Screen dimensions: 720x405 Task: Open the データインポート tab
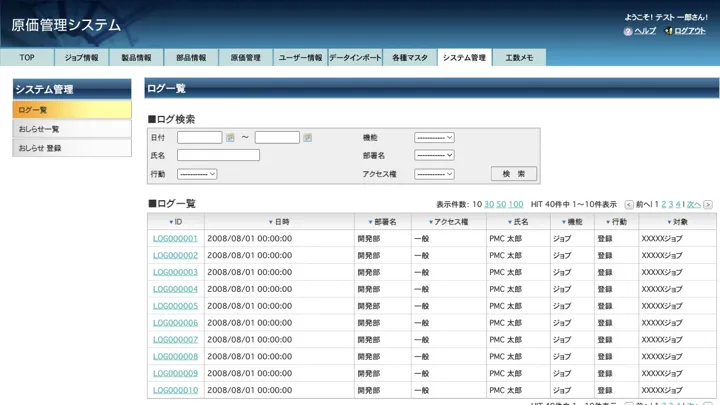point(355,57)
